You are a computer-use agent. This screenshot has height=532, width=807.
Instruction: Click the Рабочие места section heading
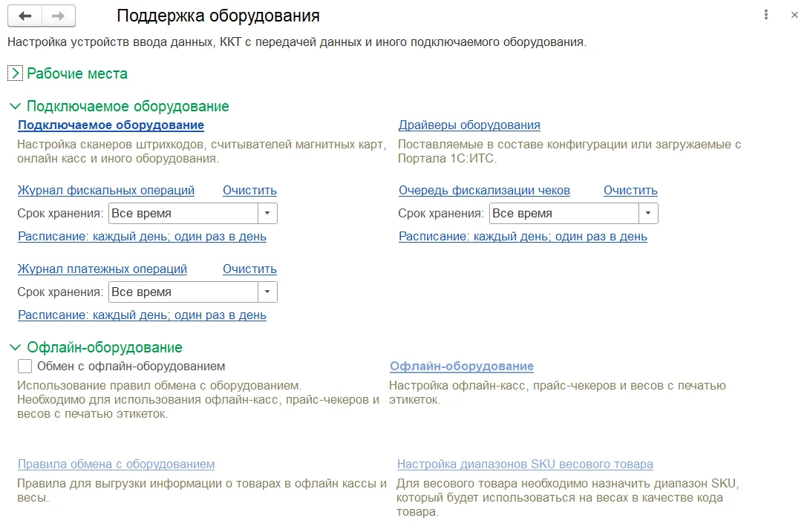coord(77,73)
